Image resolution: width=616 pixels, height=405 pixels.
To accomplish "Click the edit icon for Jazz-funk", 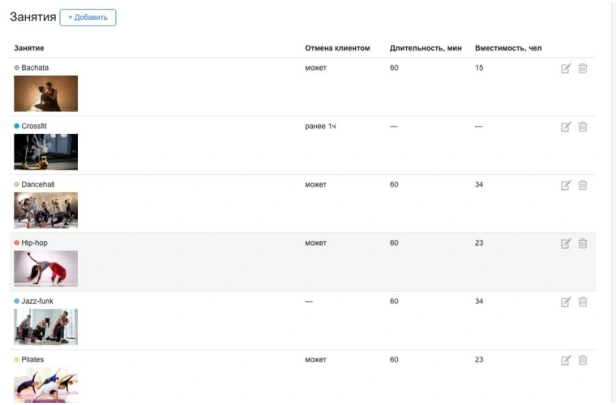I will coord(566,301).
